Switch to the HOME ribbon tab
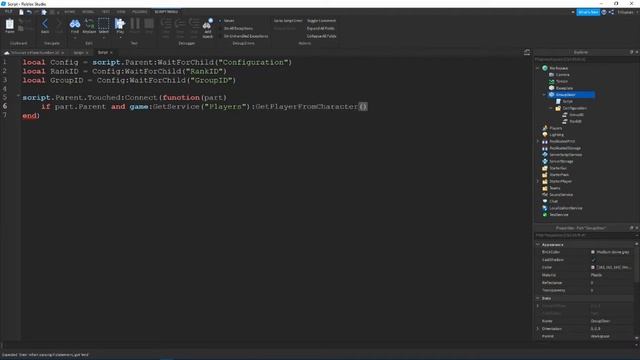Screen dimensions: 640x360 (69, 12)
